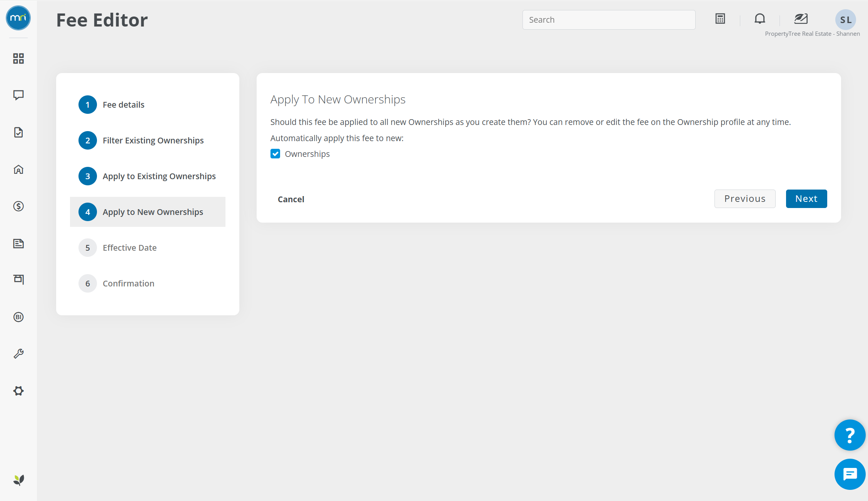Open the messages speech bubble icon

click(18, 95)
